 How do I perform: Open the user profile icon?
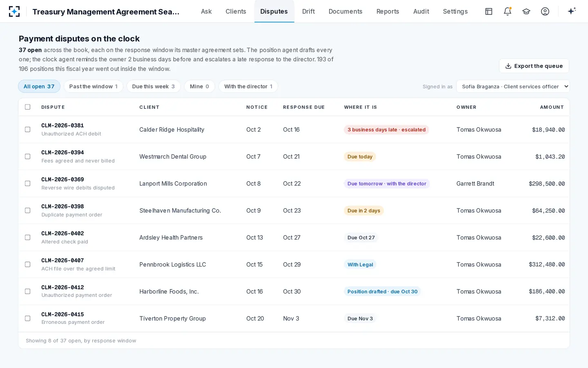coord(545,11)
